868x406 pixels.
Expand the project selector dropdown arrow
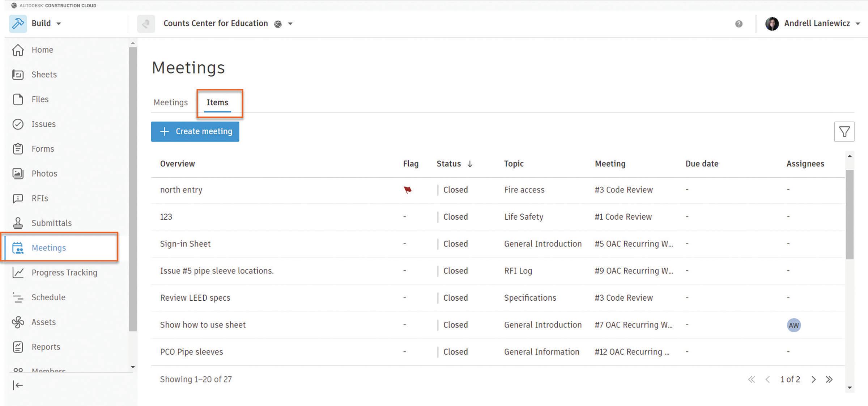click(x=290, y=24)
